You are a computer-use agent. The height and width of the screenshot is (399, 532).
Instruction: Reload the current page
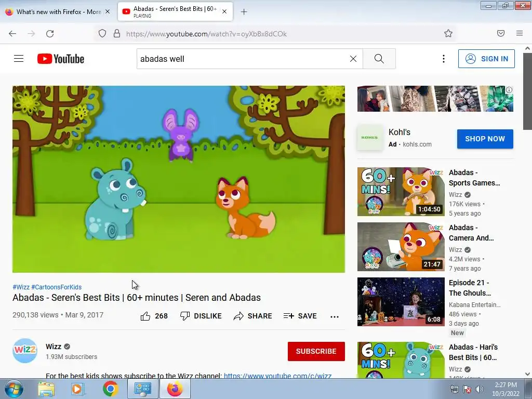(50, 34)
